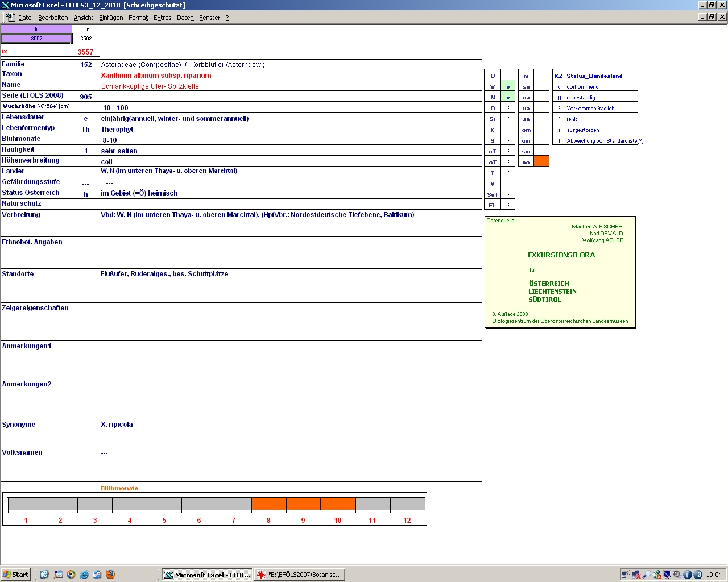The image size is (728, 582).
Task: Open the Datei menu
Action: pos(26,18)
